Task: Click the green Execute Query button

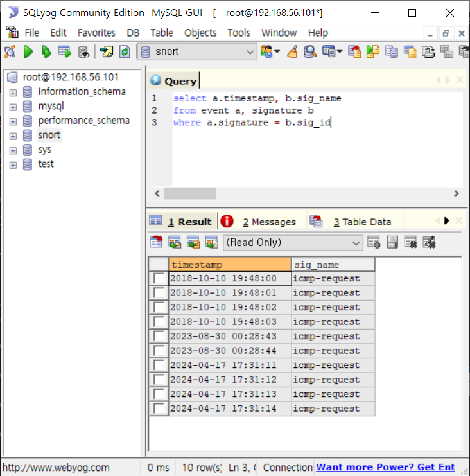Action: click(x=28, y=51)
